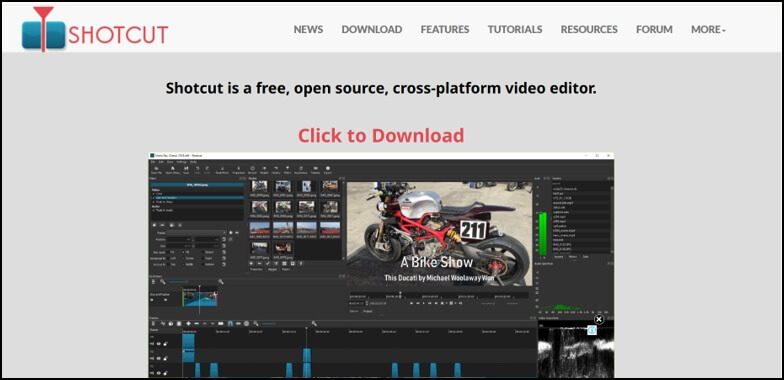This screenshot has width=784, height=380.
Task: Toggle the Fade In Audio filter checkmark
Action: pyautogui.click(x=154, y=210)
